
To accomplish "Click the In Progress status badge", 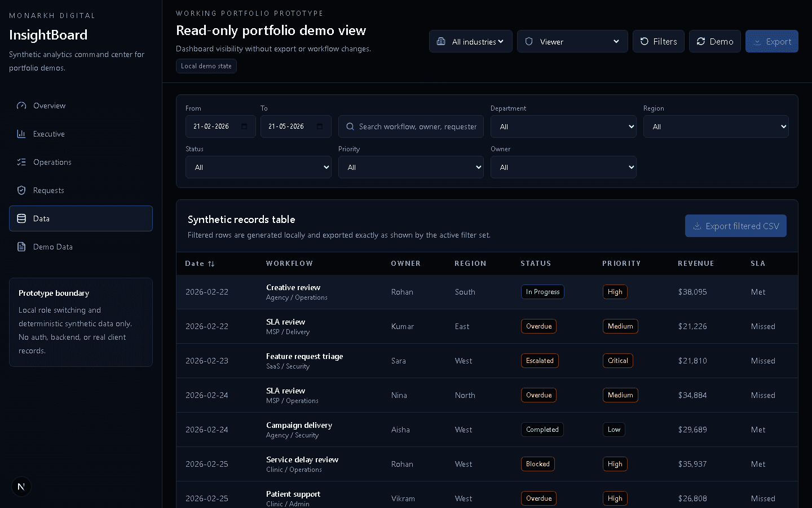I will tap(542, 292).
